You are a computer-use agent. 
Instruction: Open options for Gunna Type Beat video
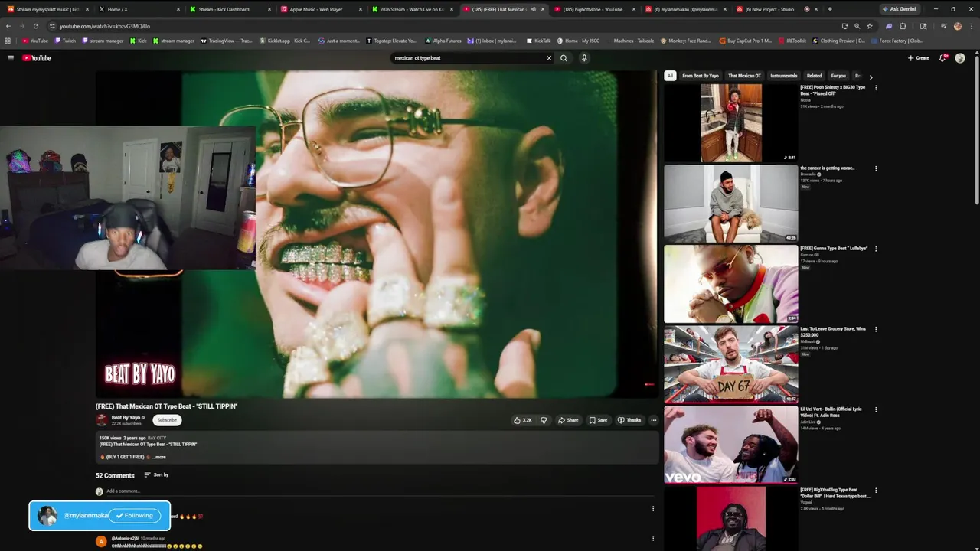(876, 249)
